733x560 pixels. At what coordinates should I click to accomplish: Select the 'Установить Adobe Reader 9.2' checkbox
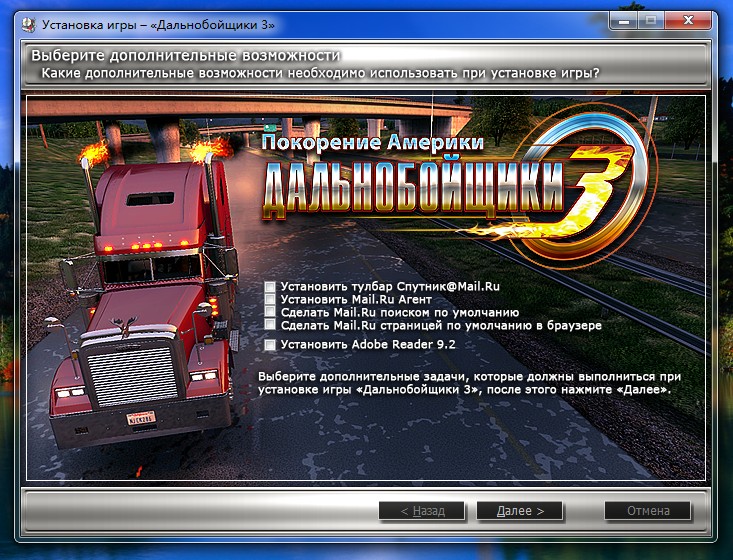coord(270,345)
